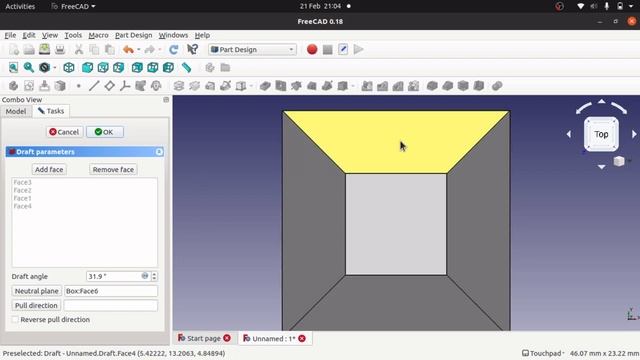Close the Unnamed : 1* document tab
The width and height of the screenshot is (640, 360).
click(x=302, y=338)
